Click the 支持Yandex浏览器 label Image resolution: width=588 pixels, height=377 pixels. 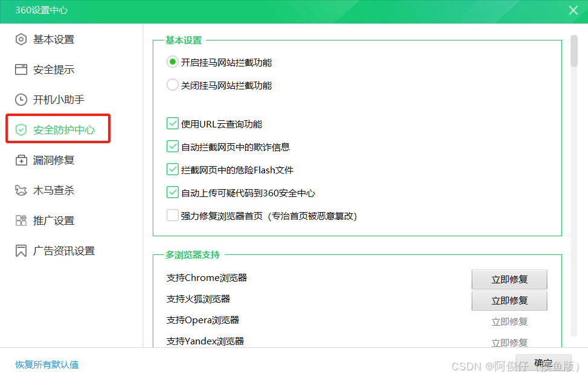205,341
